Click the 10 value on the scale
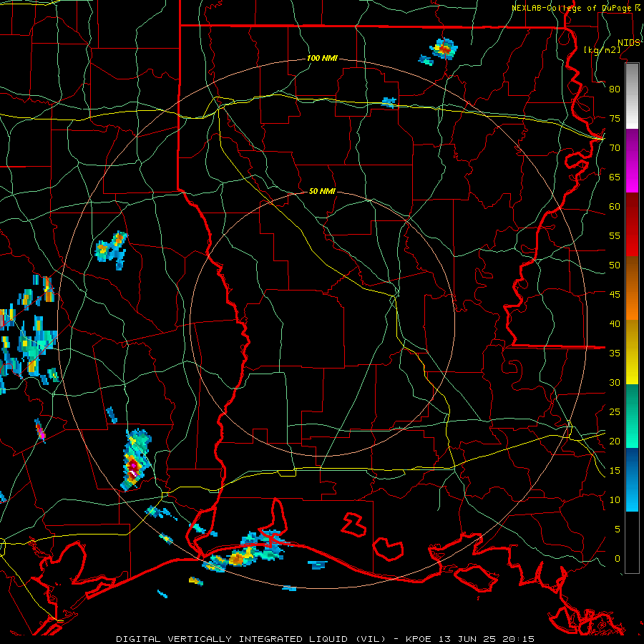 [615, 500]
